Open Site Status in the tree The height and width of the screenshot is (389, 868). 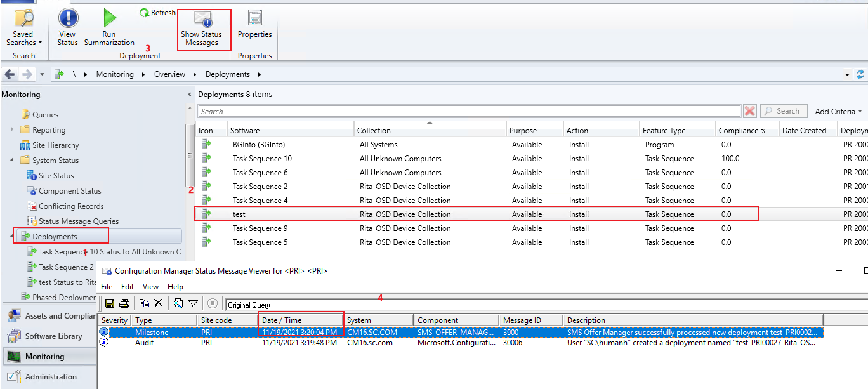tap(56, 176)
